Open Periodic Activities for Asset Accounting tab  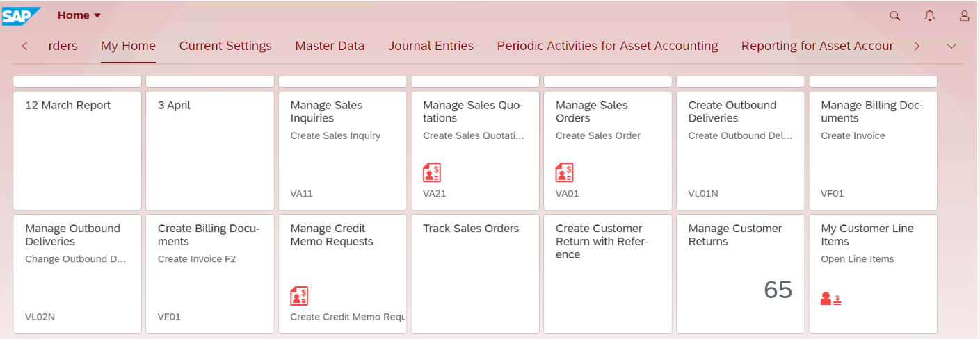coord(607,46)
